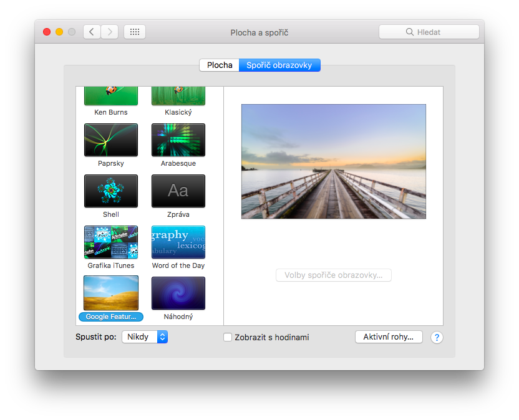
Task: Go back with the left arrow
Action: [92, 32]
